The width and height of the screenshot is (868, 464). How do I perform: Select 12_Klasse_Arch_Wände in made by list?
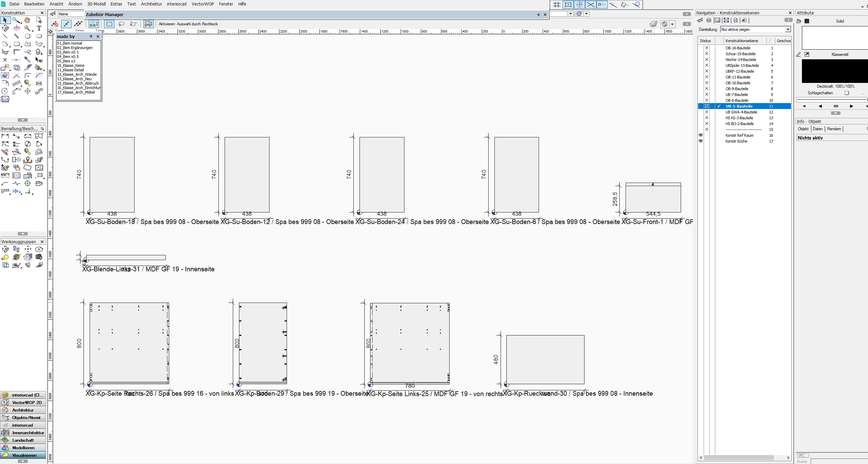[x=77, y=74]
